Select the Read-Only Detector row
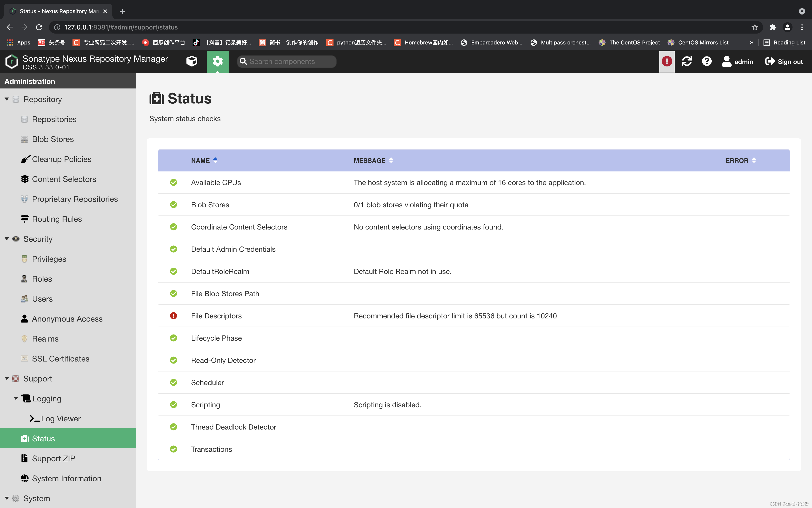The height and width of the screenshot is (508, 812). (474, 360)
